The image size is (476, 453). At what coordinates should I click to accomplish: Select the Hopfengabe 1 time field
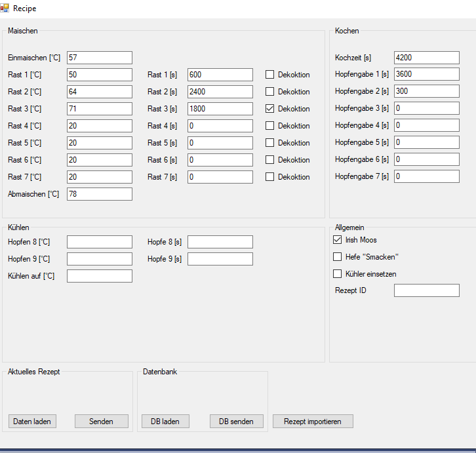(x=426, y=74)
